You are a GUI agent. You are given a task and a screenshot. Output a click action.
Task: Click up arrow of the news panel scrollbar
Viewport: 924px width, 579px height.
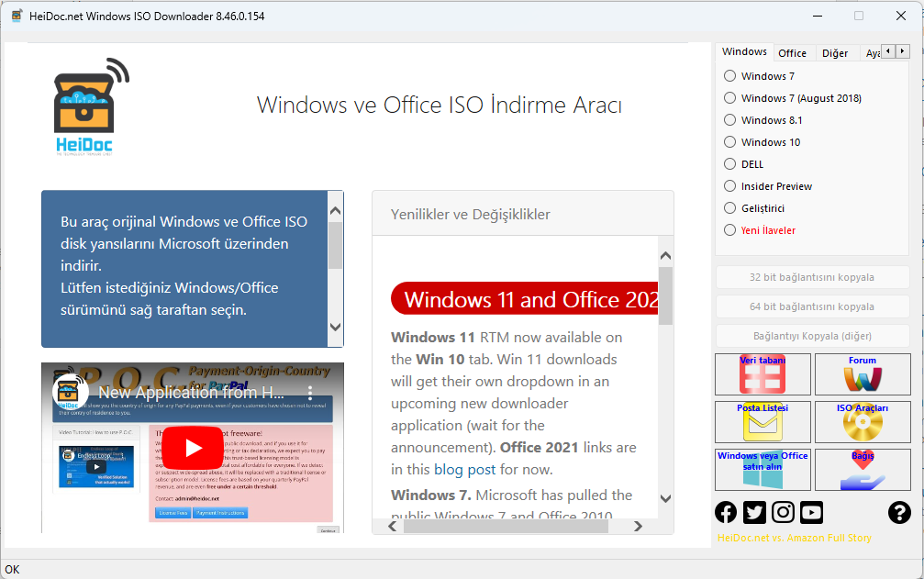pyautogui.click(x=666, y=256)
